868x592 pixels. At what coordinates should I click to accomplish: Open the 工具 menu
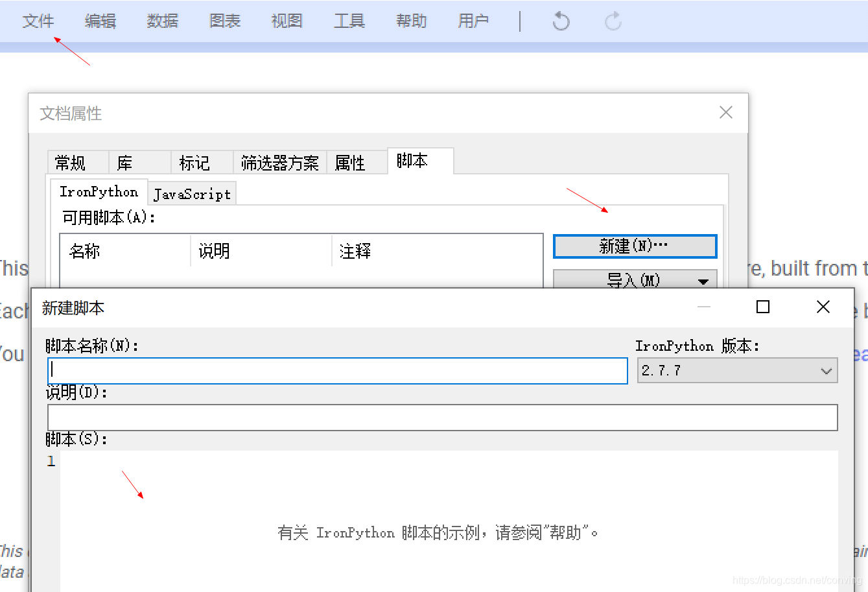[x=349, y=21]
